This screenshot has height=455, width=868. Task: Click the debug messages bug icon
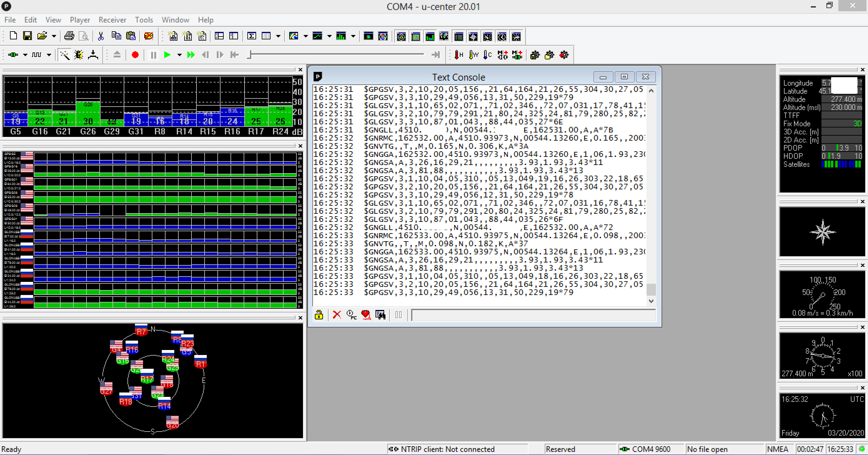pos(79,55)
